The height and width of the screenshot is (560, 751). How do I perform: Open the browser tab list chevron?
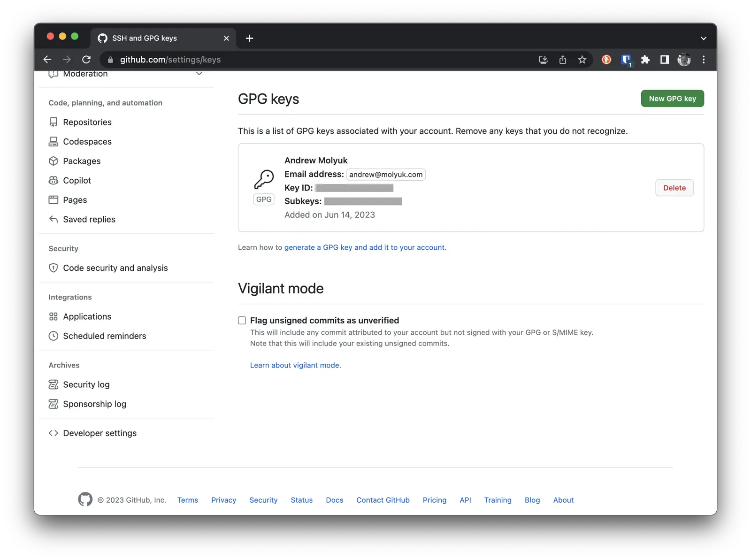pyautogui.click(x=703, y=38)
